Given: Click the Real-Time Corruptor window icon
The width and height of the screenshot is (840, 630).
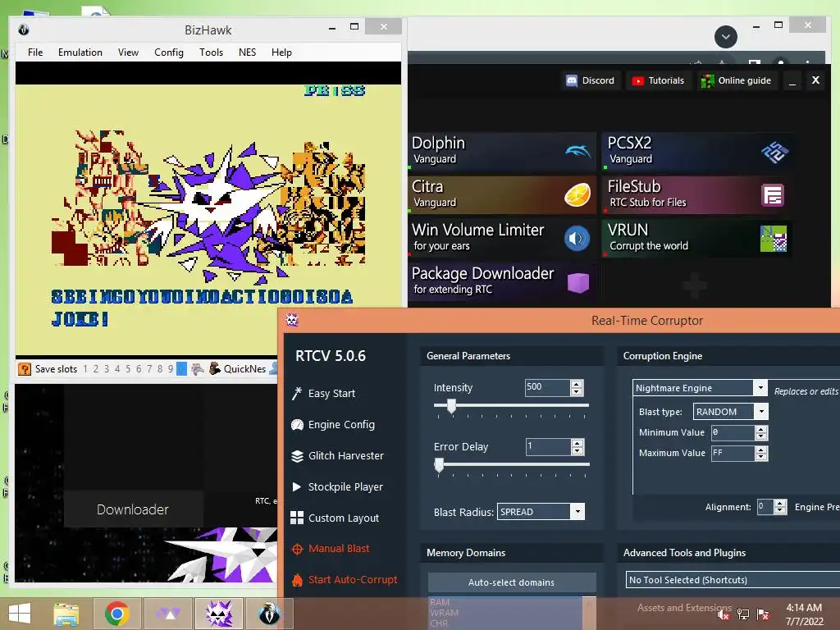Looking at the screenshot, I should coord(292,321).
